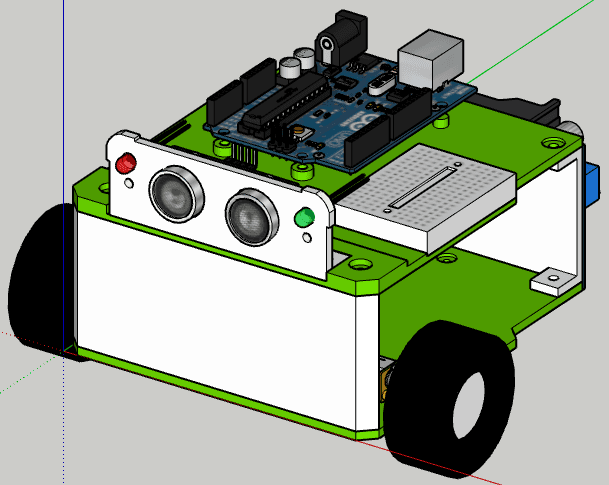Pick the larger silver capacitor on the Arduino
This screenshot has height=485, width=609.
tap(291, 68)
